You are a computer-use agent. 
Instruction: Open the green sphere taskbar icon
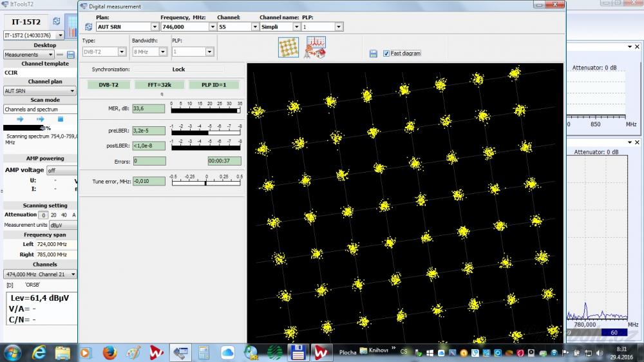pyautogui.click(x=274, y=352)
